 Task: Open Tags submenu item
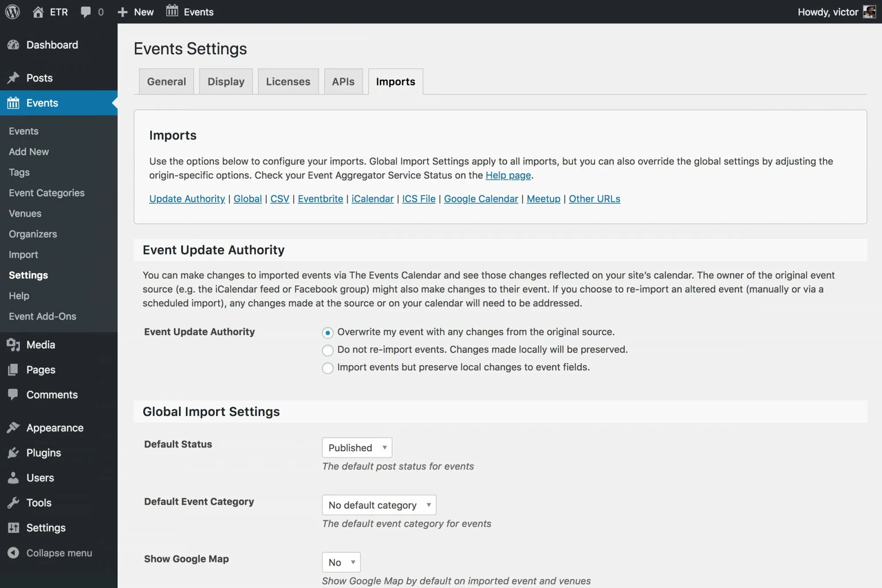point(19,172)
